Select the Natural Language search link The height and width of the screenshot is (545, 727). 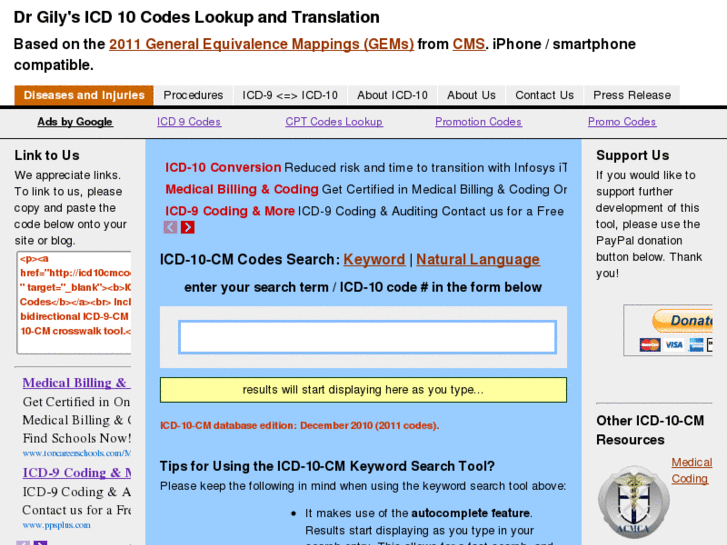click(x=478, y=259)
